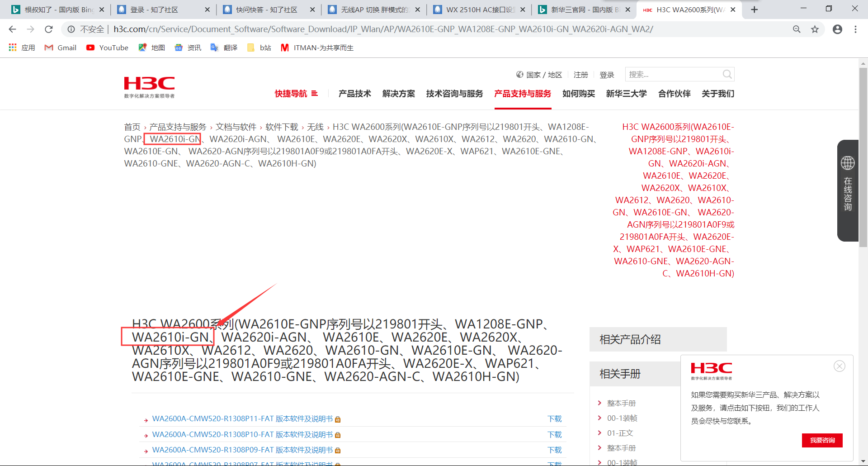Go to 无线 in the breadcrumb
The height and width of the screenshot is (466, 868).
316,127
